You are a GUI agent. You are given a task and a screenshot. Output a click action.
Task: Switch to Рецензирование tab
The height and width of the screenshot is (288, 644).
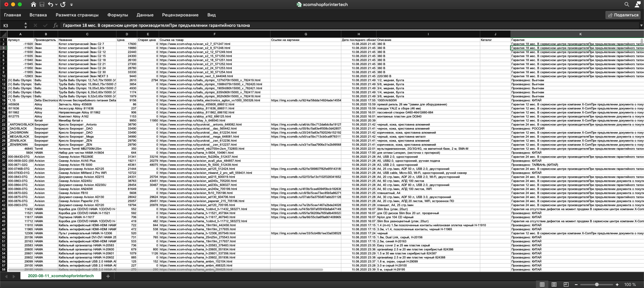(x=180, y=15)
